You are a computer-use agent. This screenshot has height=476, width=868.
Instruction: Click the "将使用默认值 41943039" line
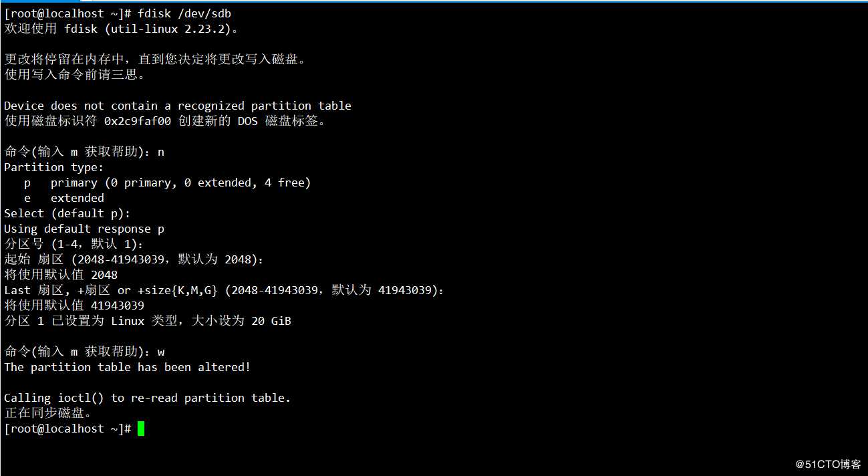coord(74,306)
